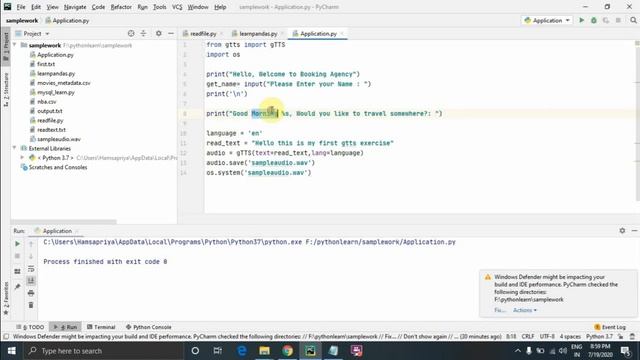Select Scratches and Consoles node
The width and height of the screenshot is (640, 360).
tap(58, 167)
